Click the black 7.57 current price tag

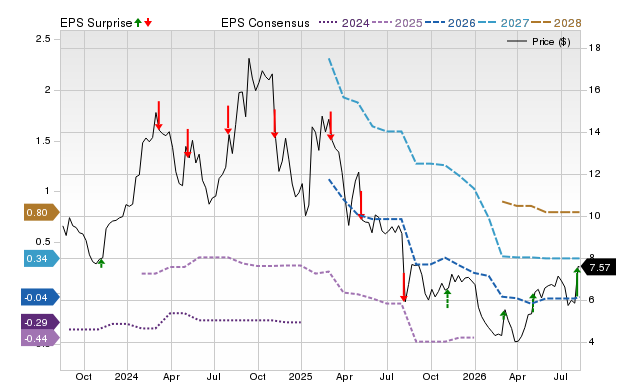pyautogui.click(x=598, y=268)
